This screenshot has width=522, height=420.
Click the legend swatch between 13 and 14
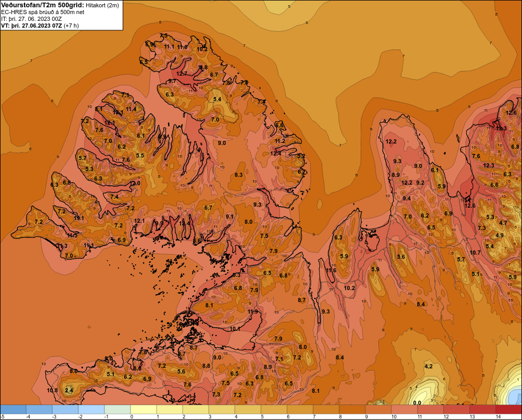pyautogui.click(x=482, y=410)
